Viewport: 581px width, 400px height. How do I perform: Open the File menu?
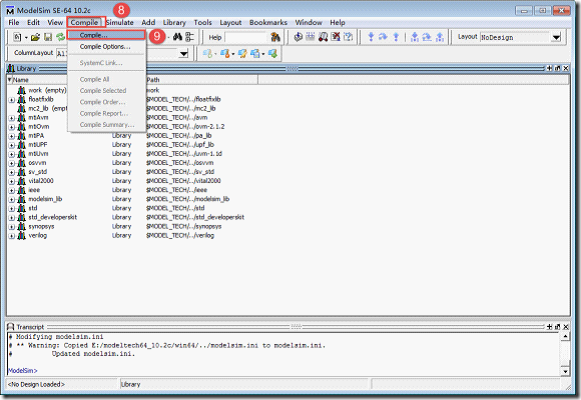click(14, 23)
